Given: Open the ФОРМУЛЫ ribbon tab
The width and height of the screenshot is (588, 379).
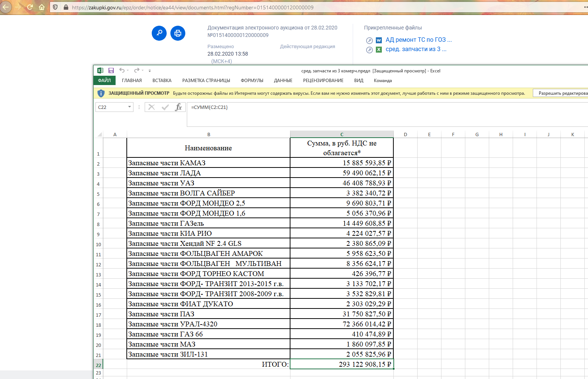Looking at the screenshot, I should [252, 81].
